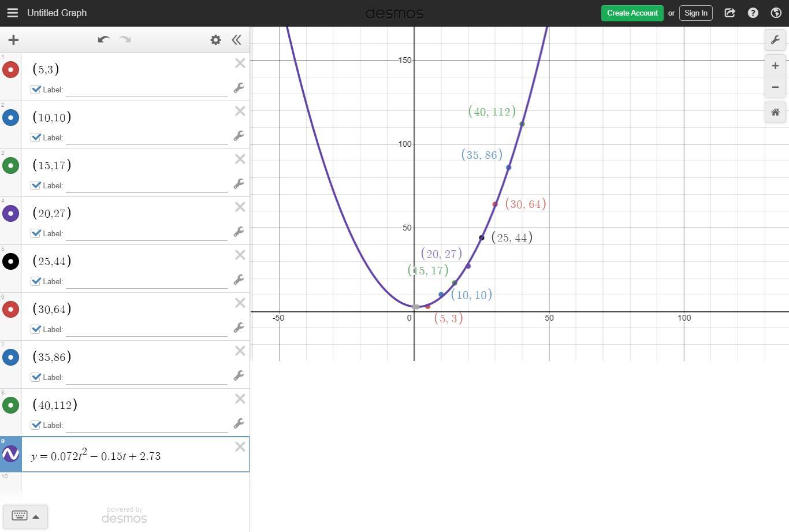The image size is (789, 532).
Task: Undo the last expression change
Action: [x=103, y=40]
